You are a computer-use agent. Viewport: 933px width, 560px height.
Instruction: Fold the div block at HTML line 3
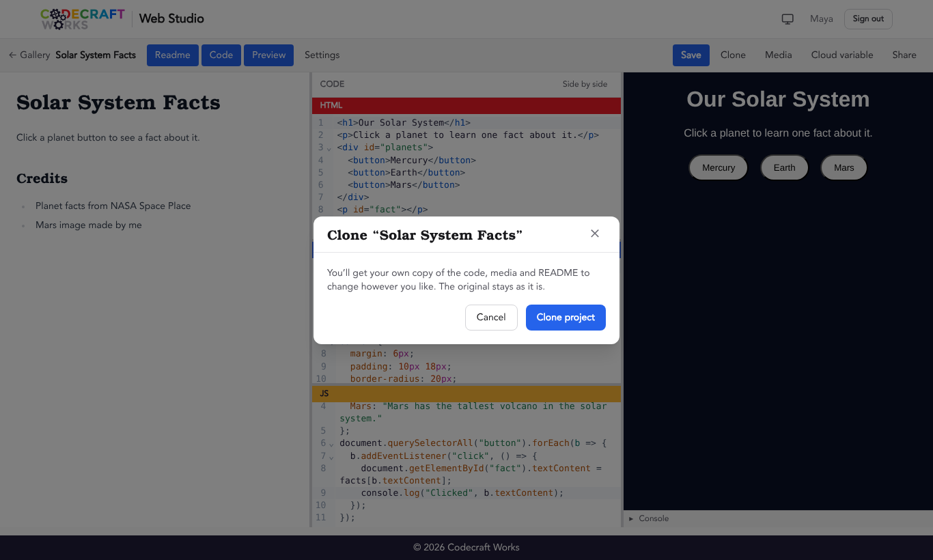329,148
